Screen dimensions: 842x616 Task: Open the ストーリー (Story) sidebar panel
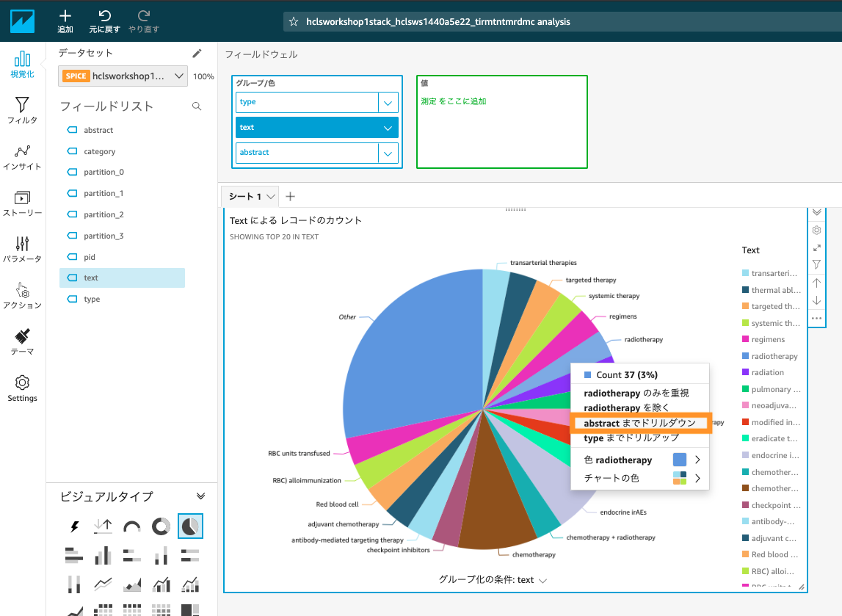[22, 203]
